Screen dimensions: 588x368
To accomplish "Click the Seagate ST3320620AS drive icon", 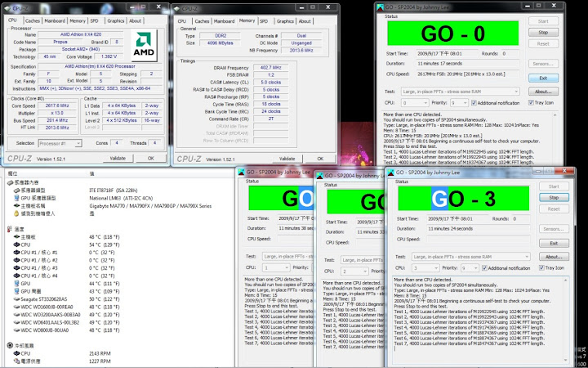I will [16, 299].
